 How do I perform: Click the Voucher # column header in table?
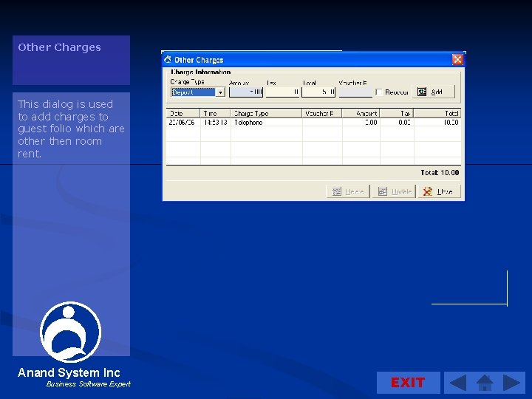322,113
